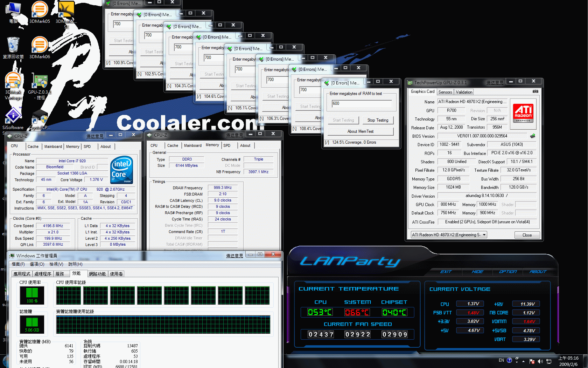Click EXIT in the LANParty monitor
This screenshot has height=368, width=588.
(446, 272)
